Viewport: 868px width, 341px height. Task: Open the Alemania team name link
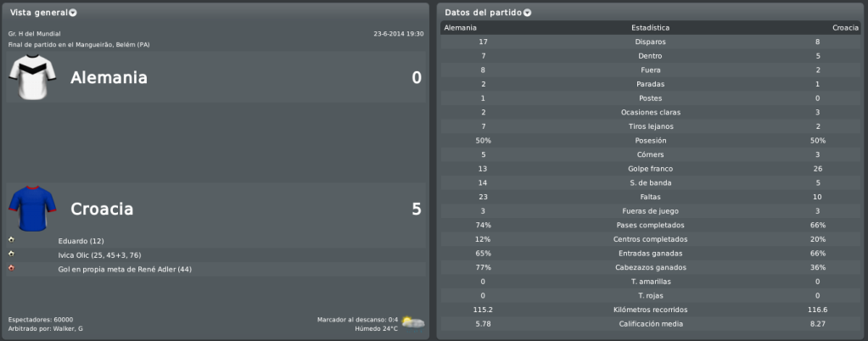coord(109,77)
